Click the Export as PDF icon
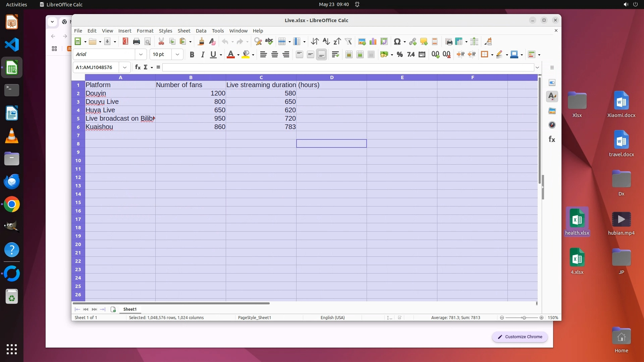Screen dimensions: 644x362 (125, 42)
